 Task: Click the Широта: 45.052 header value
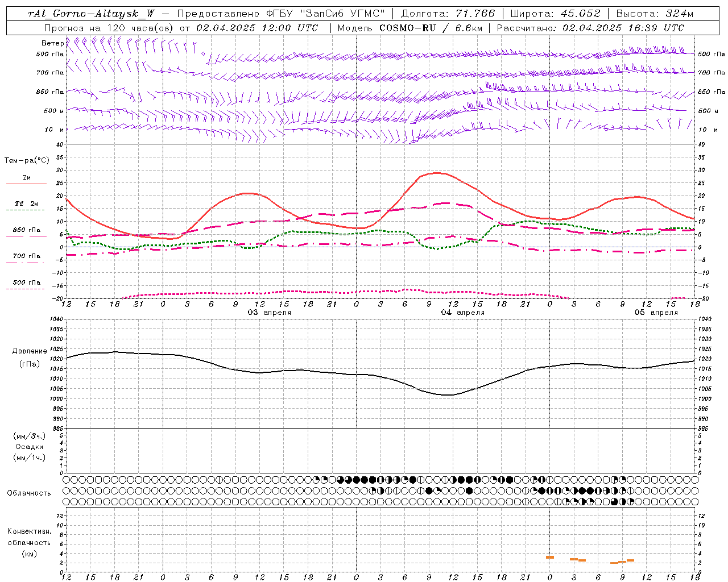point(555,14)
